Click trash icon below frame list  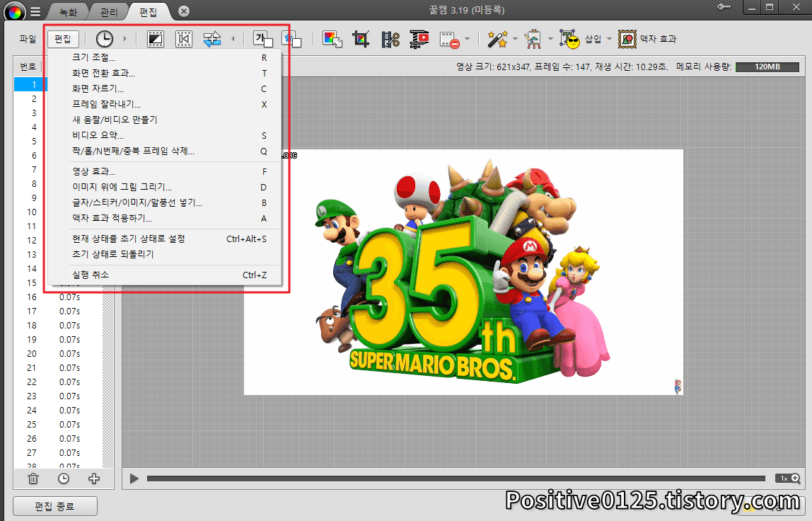[x=33, y=479]
